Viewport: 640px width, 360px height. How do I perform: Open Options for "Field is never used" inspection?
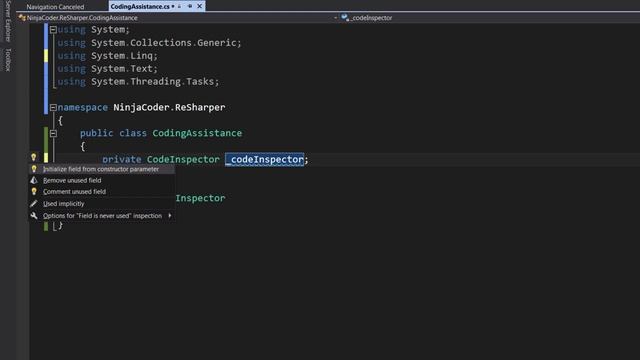click(x=102, y=216)
